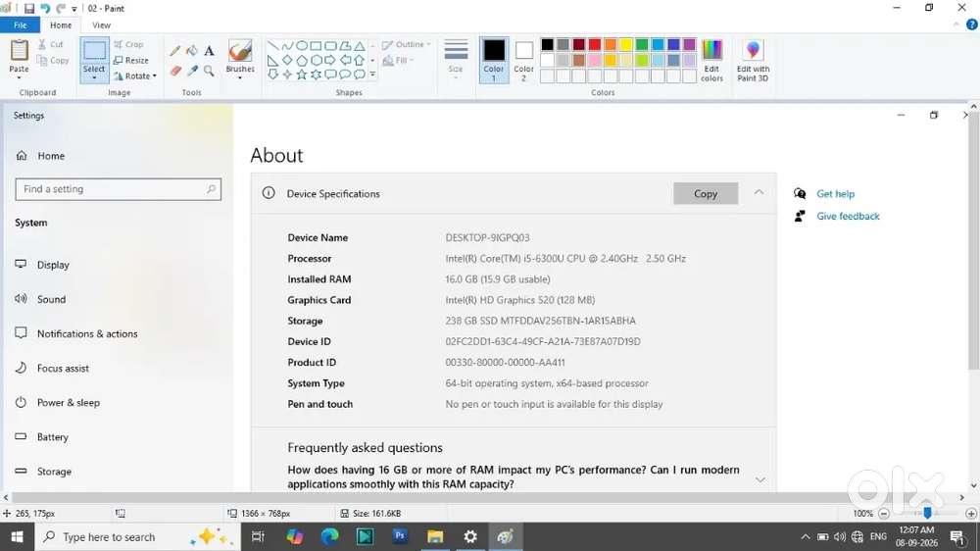Click the canvas scroll down arrow
The width and height of the screenshot is (980, 551).
(974, 485)
